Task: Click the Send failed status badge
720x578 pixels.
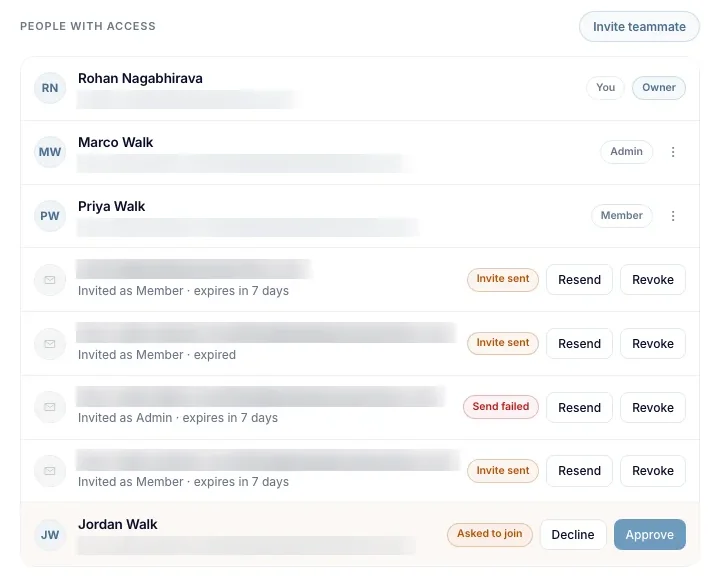Action: click(501, 407)
